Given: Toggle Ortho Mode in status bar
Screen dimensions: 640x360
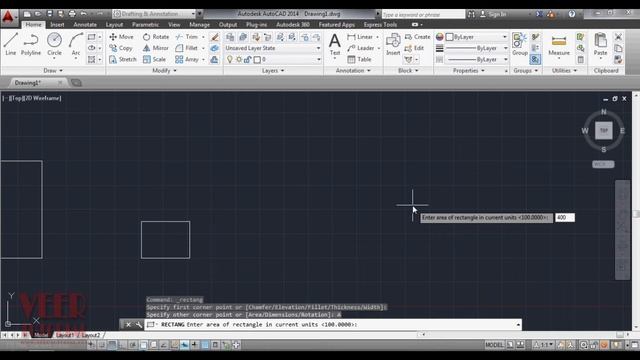Looking at the screenshot, I should [x=122, y=345].
